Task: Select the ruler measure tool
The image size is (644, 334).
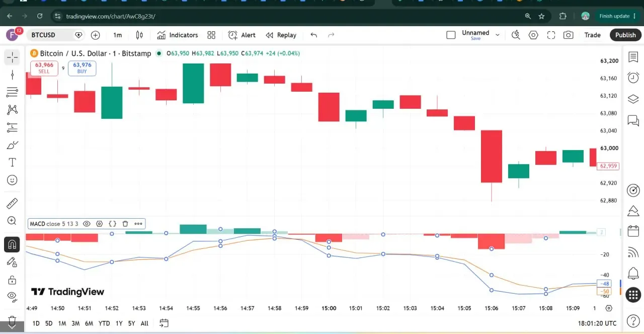Action: point(12,204)
